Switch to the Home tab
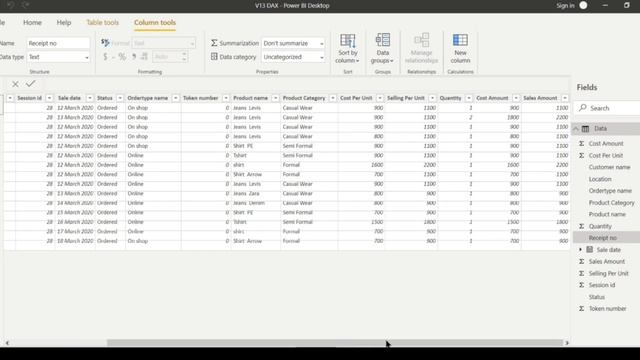640x360 pixels. coord(32,22)
